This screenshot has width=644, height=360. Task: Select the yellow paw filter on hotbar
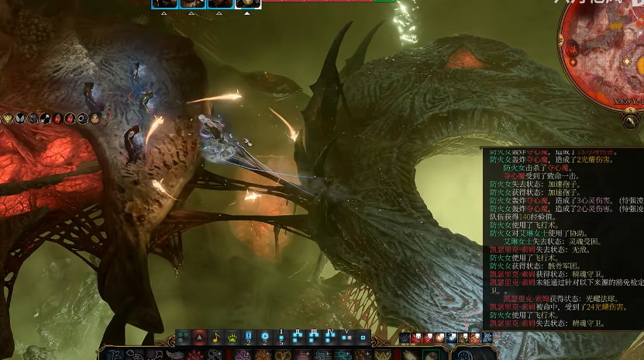tap(232, 337)
